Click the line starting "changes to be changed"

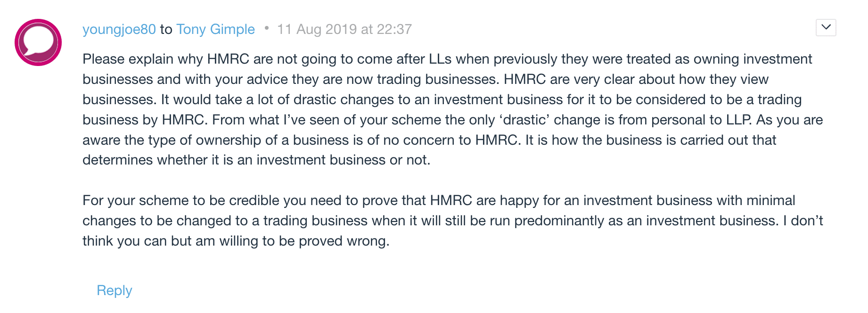click(452, 221)
